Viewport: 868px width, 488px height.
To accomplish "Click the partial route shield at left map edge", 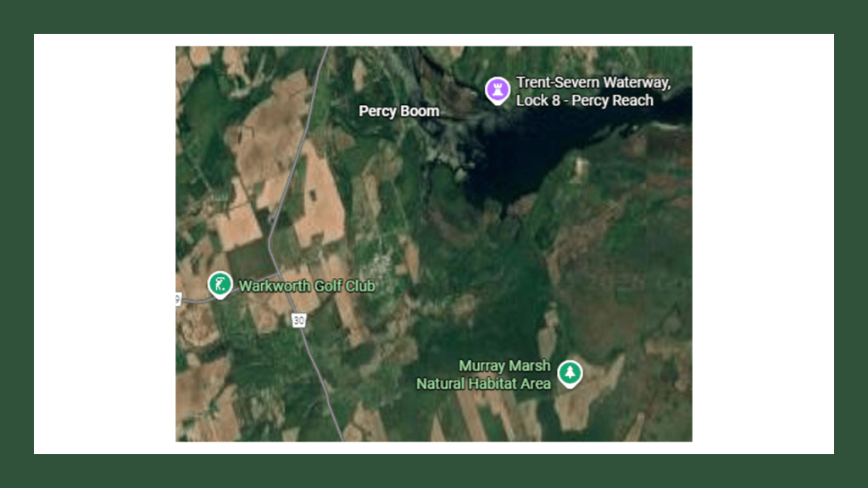I will tap(178, 299).
